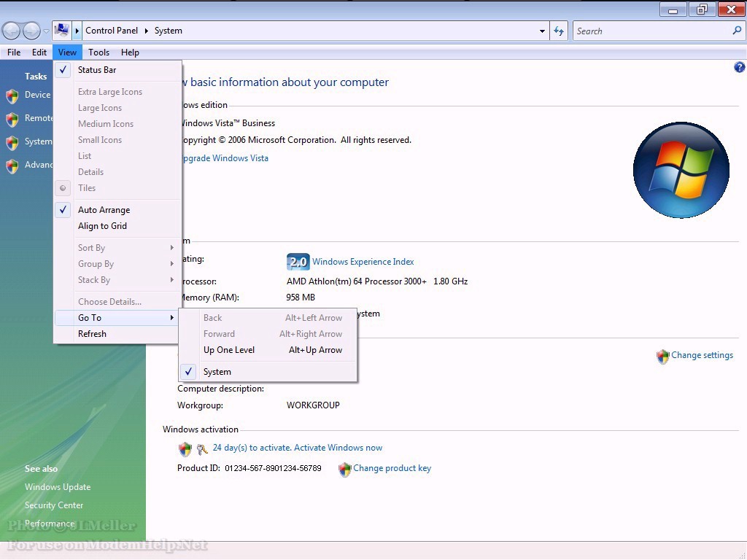The height and width of the screenshot is (560, 747).
Task: Click the shield icon beside Remote task
Action: (x=12, y=119)
